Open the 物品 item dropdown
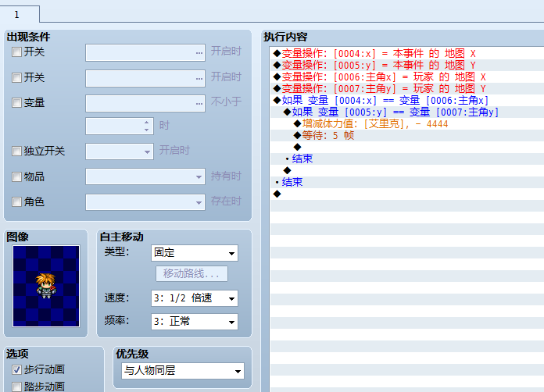 (145, 176)
